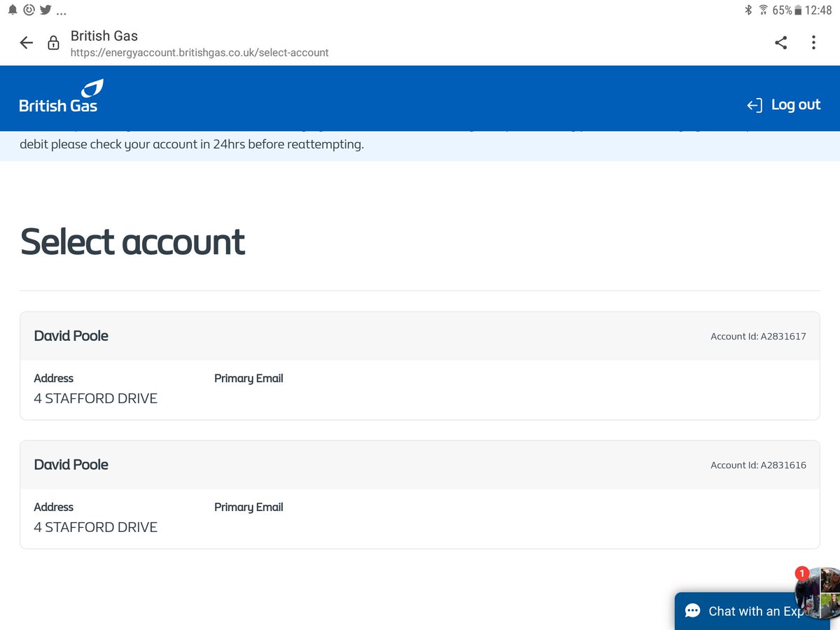This screenshot has width=840, height=630.
Task: Select account with Id A2831616
Action: tap(420, 494)
